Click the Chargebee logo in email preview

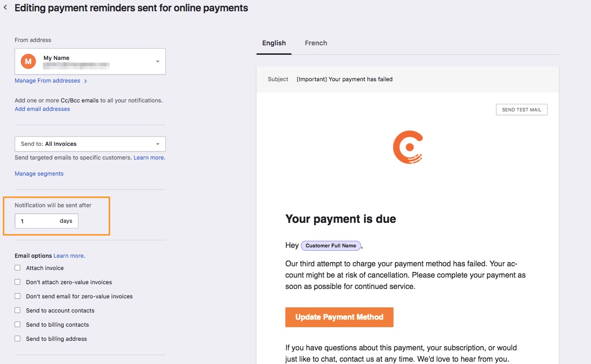click(408, 147)
